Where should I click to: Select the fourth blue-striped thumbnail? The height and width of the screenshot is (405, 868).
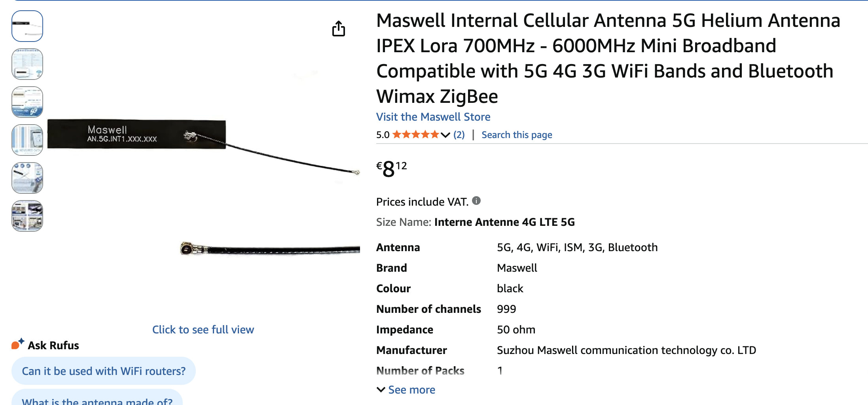(x=27, y=140)
